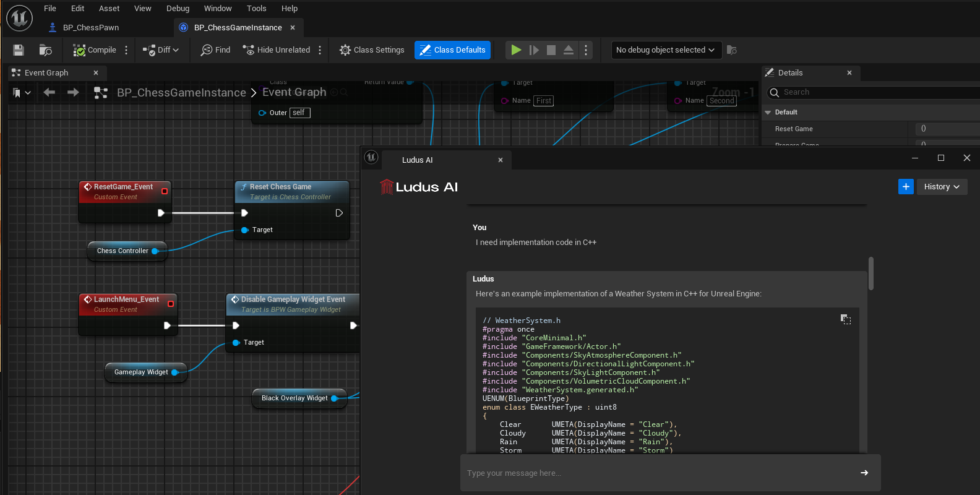Open debug object selection dropdown
Image resolution: width=980 pixels, height=495 pixels.
[x=666, y=50]
